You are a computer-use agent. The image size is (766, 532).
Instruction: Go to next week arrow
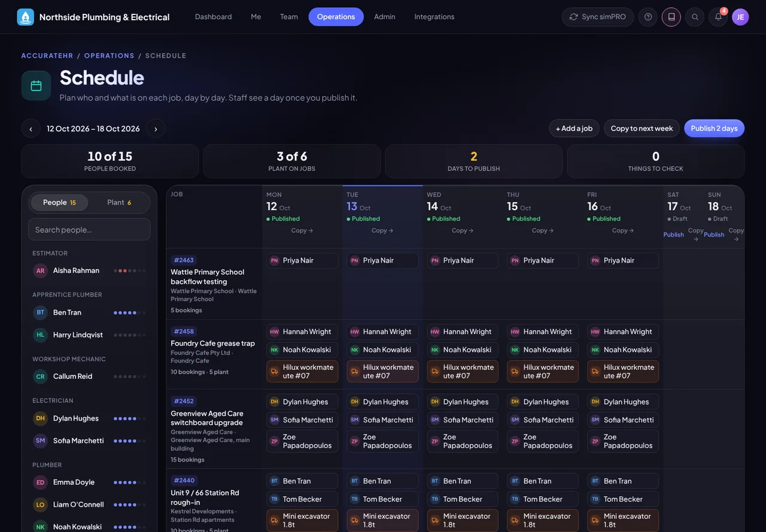pos(156,129)
